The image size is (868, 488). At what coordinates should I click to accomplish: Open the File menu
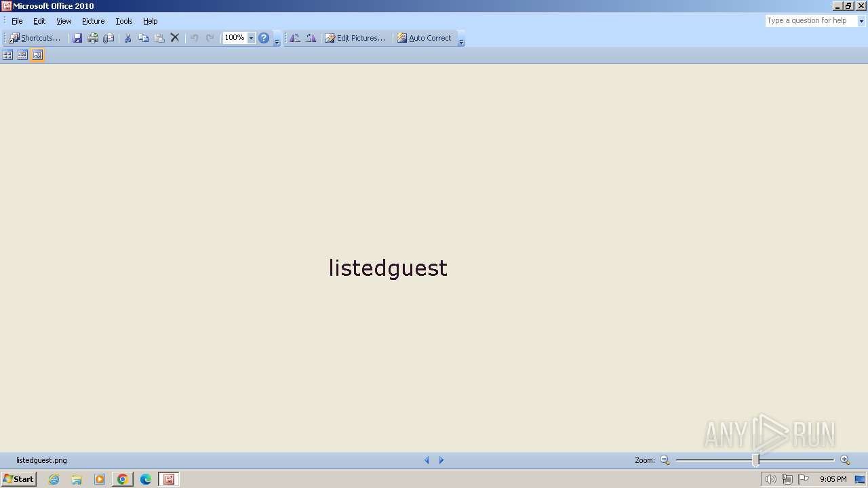[17, 21]
